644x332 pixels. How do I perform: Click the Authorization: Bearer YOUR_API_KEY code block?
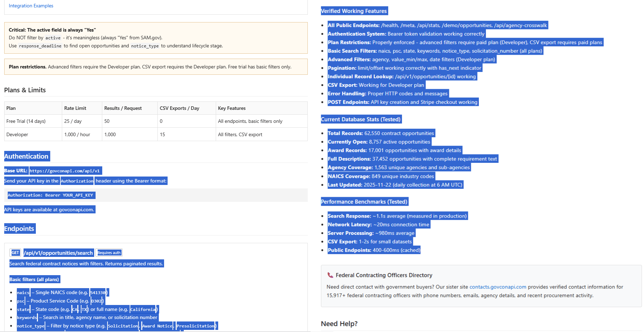pyautogui.click(x=51, y=195)
